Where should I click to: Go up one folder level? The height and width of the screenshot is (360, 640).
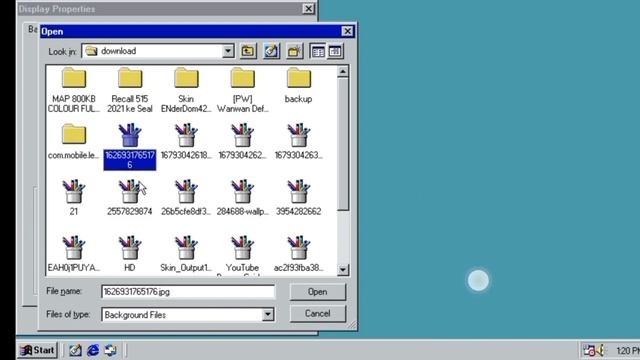248,51
